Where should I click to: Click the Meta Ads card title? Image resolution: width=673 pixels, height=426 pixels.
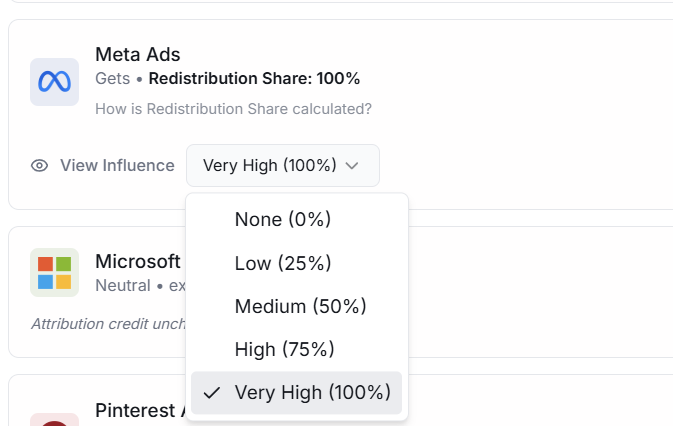[138, 54]
